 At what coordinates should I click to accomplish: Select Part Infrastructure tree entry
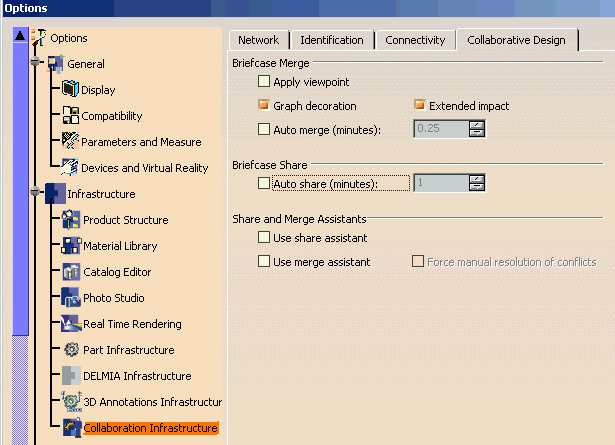tap(128, 350)
